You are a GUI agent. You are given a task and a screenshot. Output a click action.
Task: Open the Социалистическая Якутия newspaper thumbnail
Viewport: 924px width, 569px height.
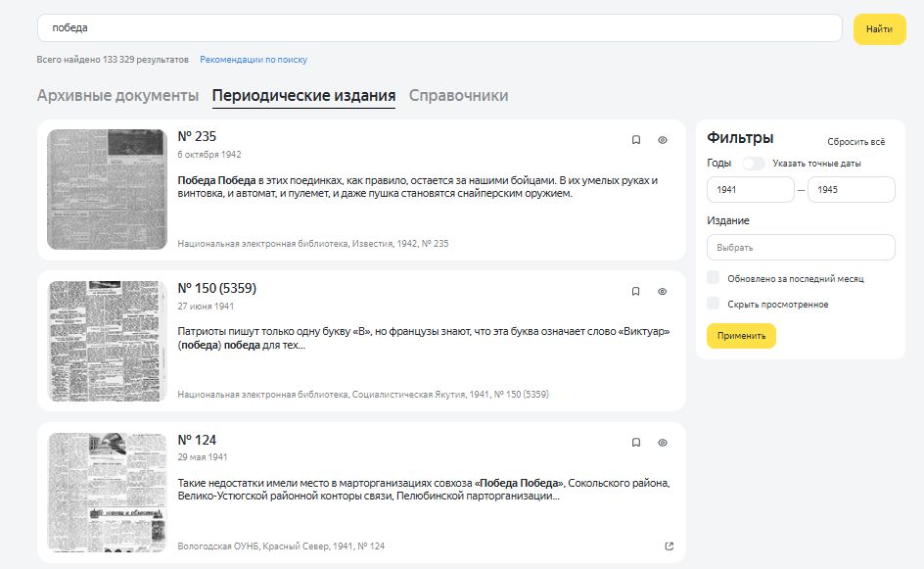[108, 341]
